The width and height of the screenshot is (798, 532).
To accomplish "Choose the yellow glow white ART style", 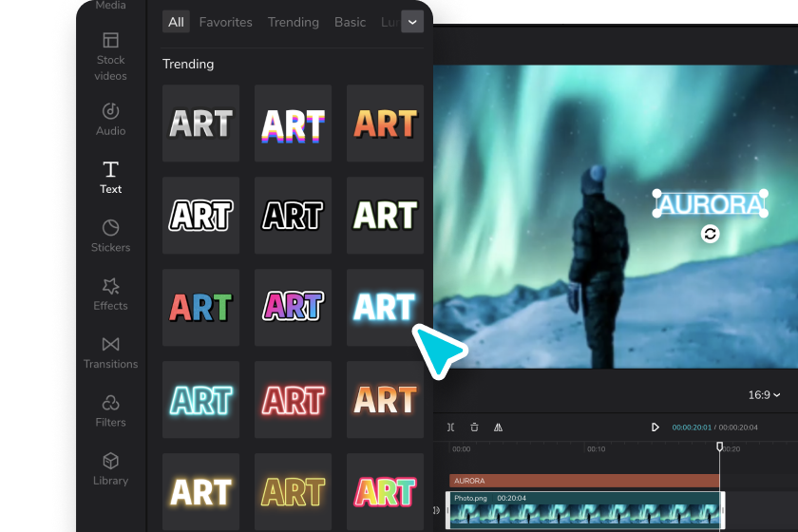I will click(x=201, y=492).
